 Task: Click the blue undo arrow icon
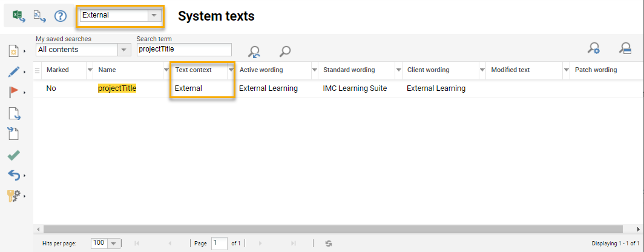[14, 175]
